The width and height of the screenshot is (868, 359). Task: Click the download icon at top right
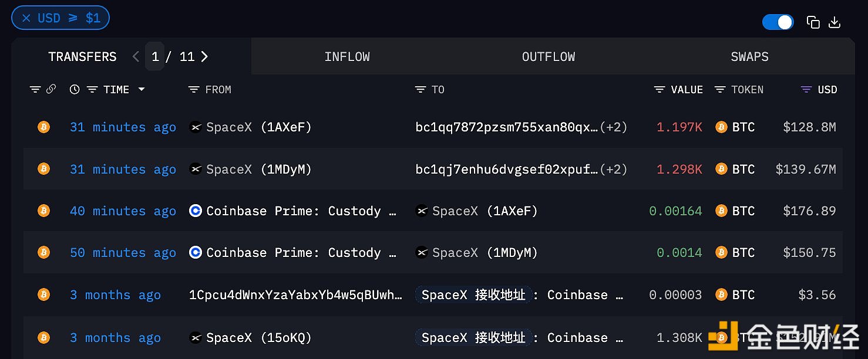[x=835, y=22]
